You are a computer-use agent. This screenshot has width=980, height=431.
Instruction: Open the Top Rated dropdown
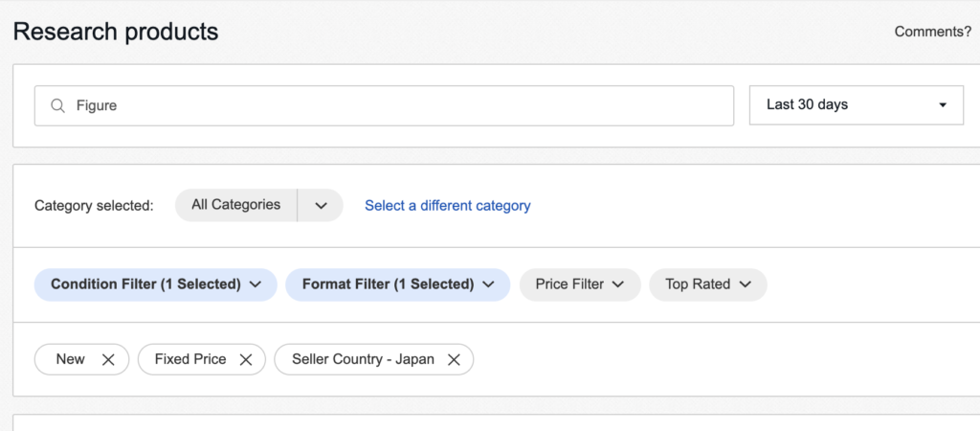708,284
